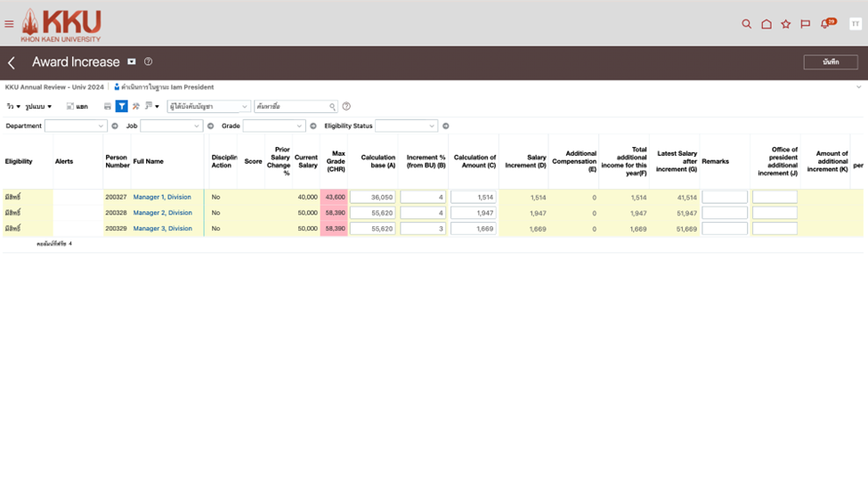Click the บันทึก save button
The height and width of the screenshot is (489, 868).
coord(830,62)
